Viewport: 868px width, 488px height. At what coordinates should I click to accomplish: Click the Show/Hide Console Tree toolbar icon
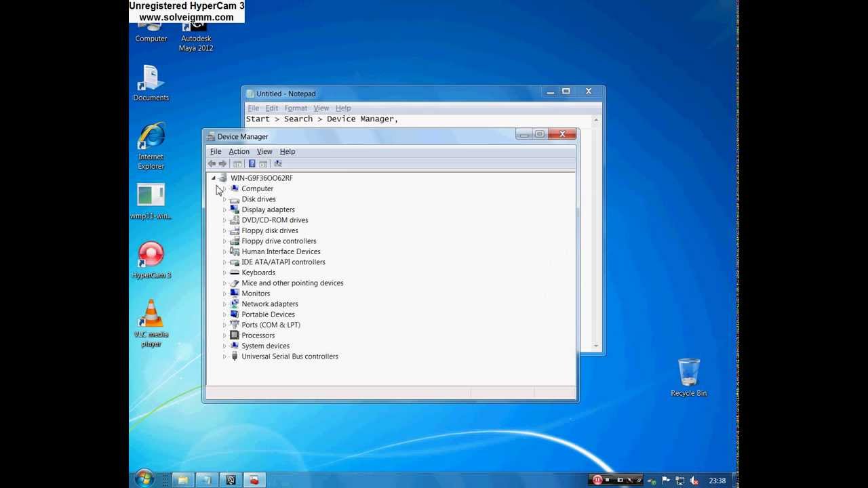click(x=237, y=163)
